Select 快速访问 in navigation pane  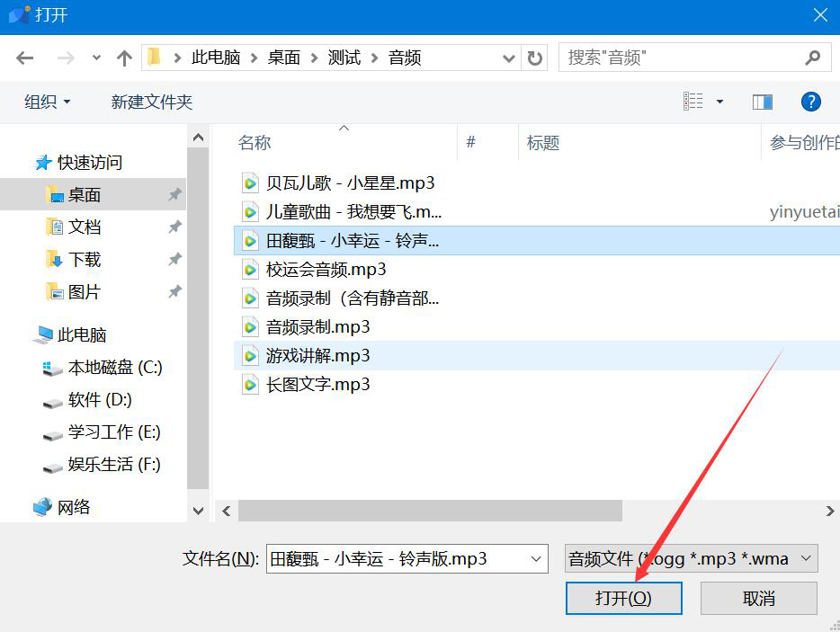(x=78, y=163)
